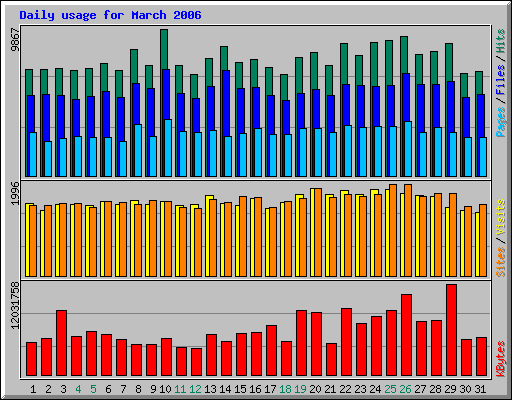This screenshot has width=512, height=400.
Task: Select the tallest green hits bar for day 10
Action: 164,49
